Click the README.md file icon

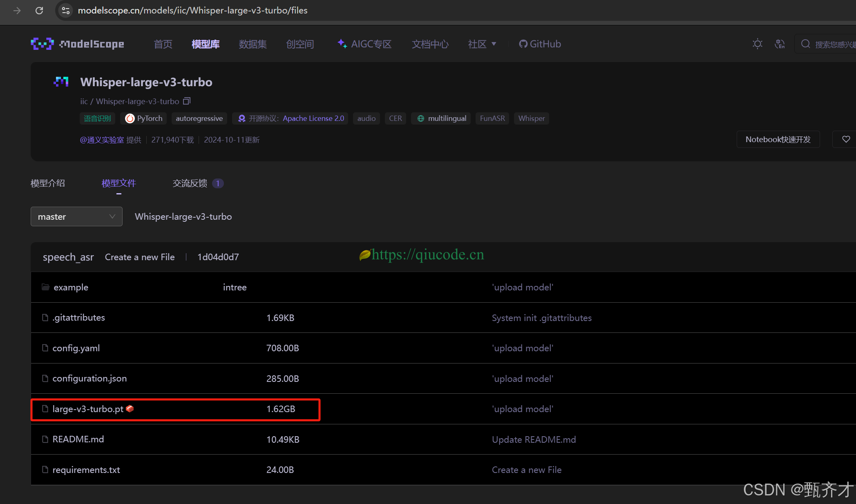point(45,439)
